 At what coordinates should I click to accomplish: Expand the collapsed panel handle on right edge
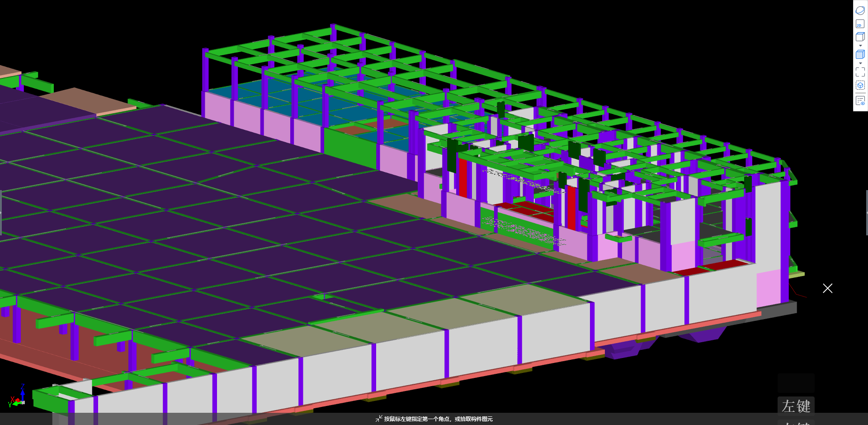tap(866, 213)
